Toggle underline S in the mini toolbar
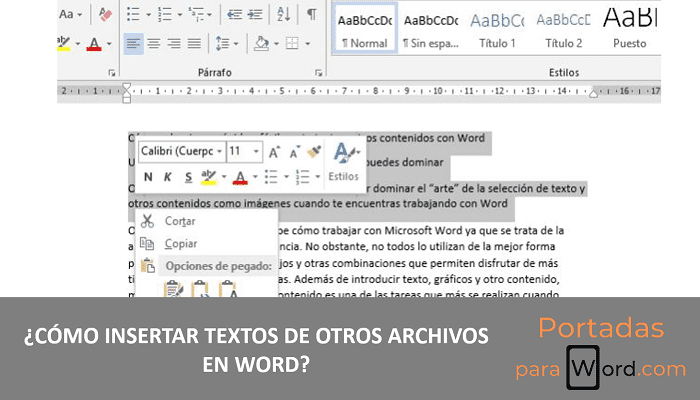This screenshot has height=400, width=700. point(188,177)
